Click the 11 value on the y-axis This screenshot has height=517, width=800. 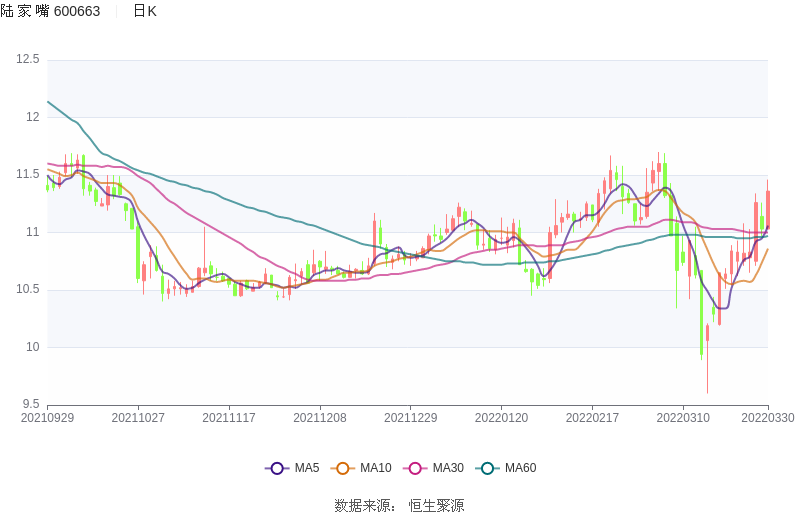click(x=33, y=232)
